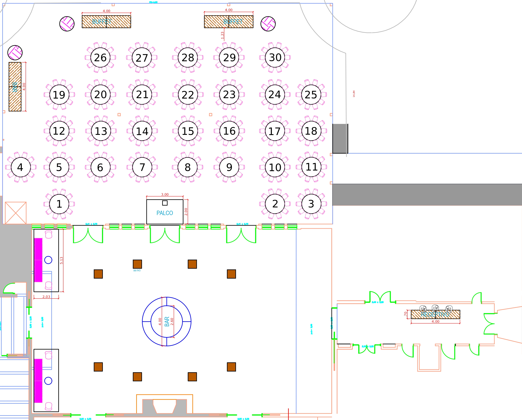
Task: Click the 1.23 dimension below the buffet
Action: [223, 35]
